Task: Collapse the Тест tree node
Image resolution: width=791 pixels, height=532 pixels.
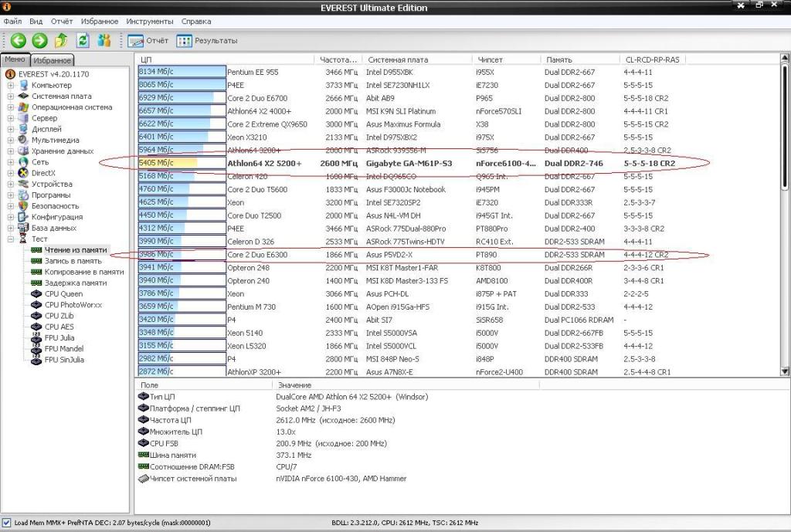Action: [x=11, y=239]
